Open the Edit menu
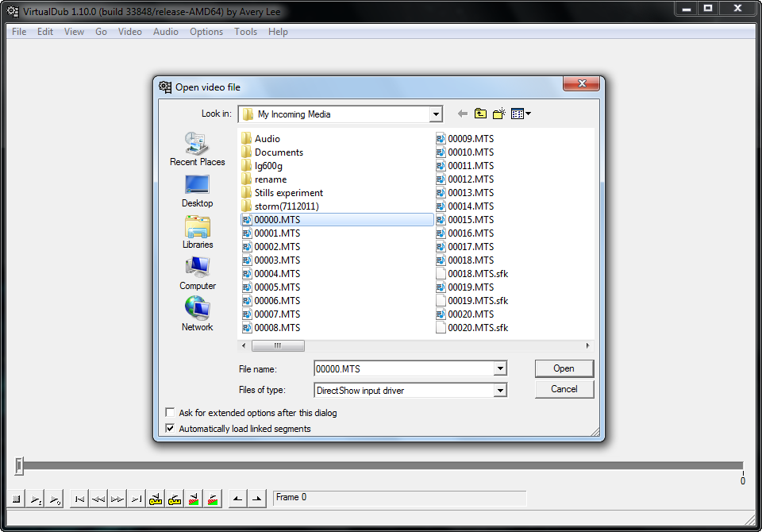Image resolution: width=762 pixels, height=532 pixels. (x=45, y=32)
